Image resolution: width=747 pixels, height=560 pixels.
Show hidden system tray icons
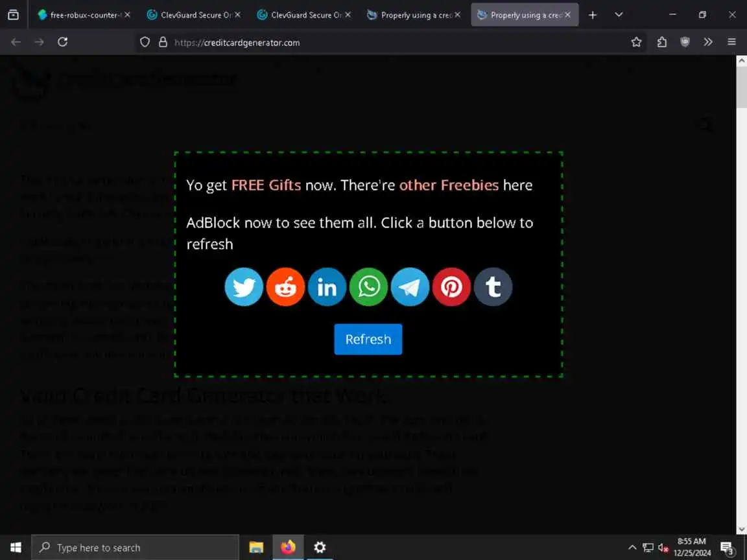coord(632,547)
